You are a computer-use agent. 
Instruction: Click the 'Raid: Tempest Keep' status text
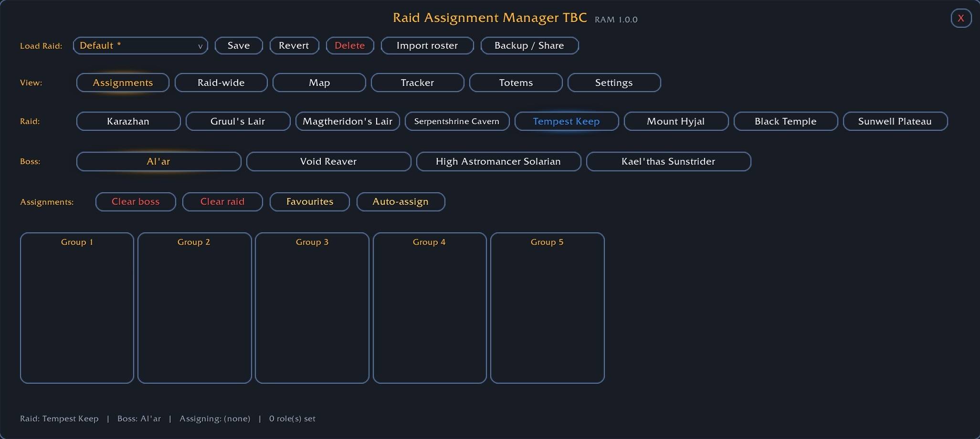tap(59, 418)
